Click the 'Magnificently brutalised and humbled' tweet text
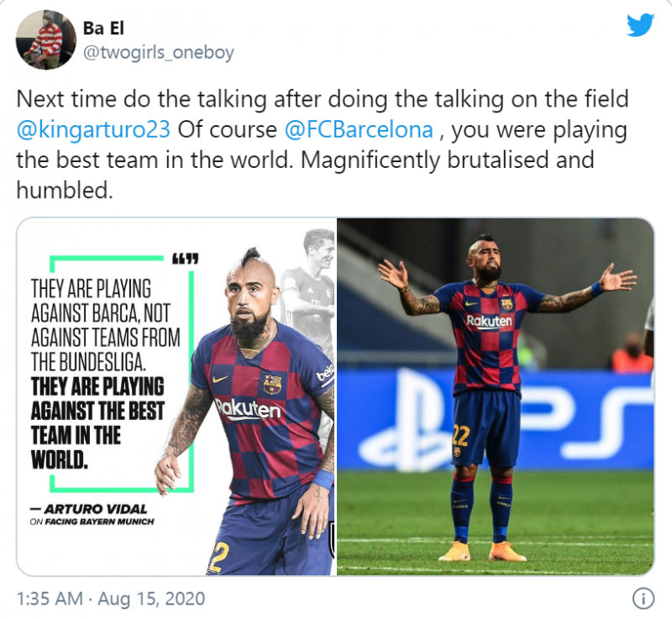The image size is (672, 619). pyautogui.click(x=305, y=175)
